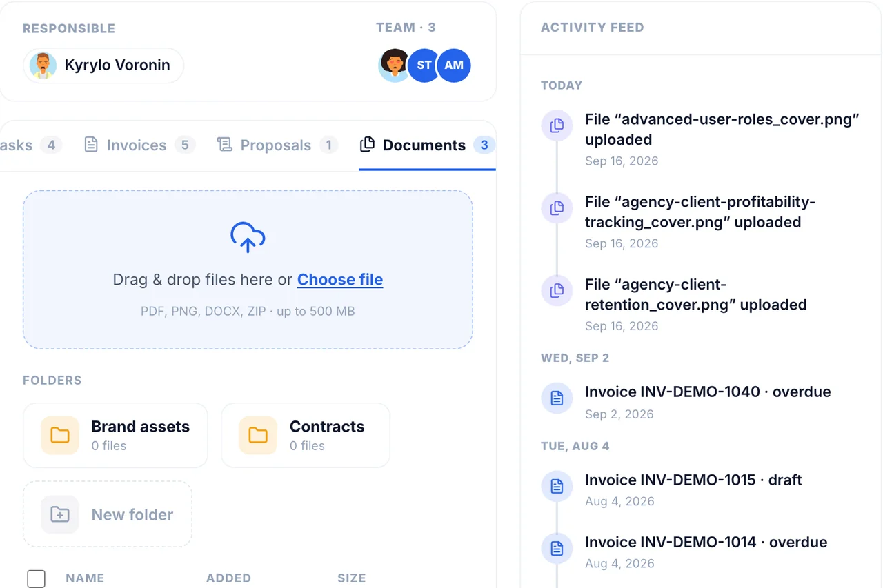
Task: Click the Brand assets folder icon
Action: click(60, 435)
